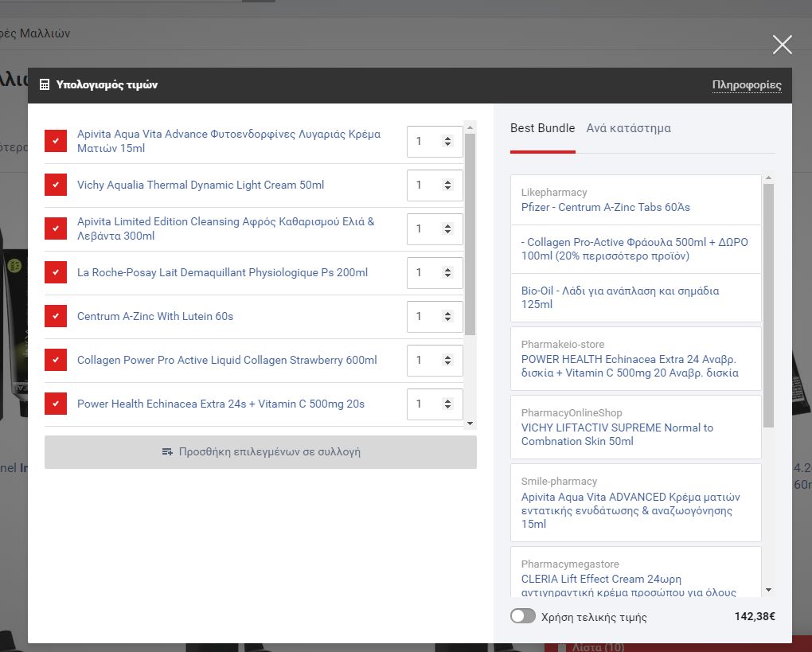Viewport: 812px width, 652px height.
Task: Adjust quantity stepper for La Roche-Posay Lait Demaquillant
Action: tap(447, 272)
